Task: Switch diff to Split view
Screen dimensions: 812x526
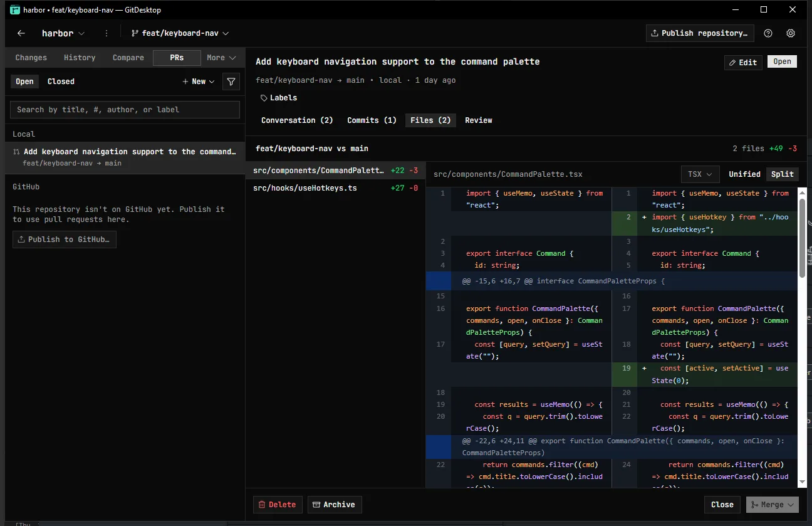Action: click(783, 174)
